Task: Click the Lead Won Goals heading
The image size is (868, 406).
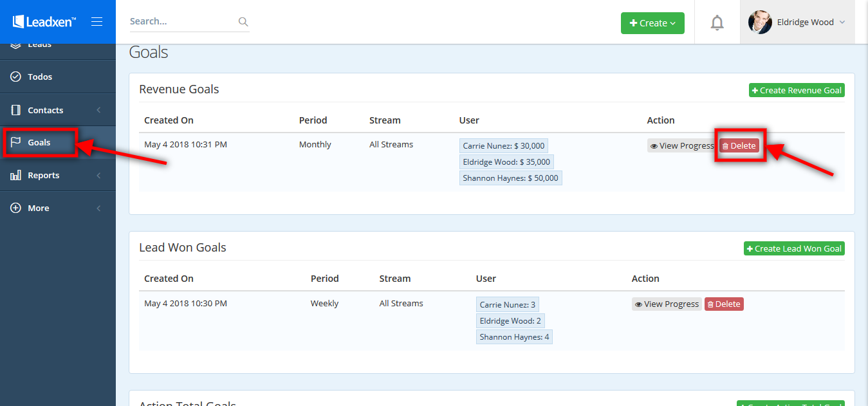Action: point(183,248)
